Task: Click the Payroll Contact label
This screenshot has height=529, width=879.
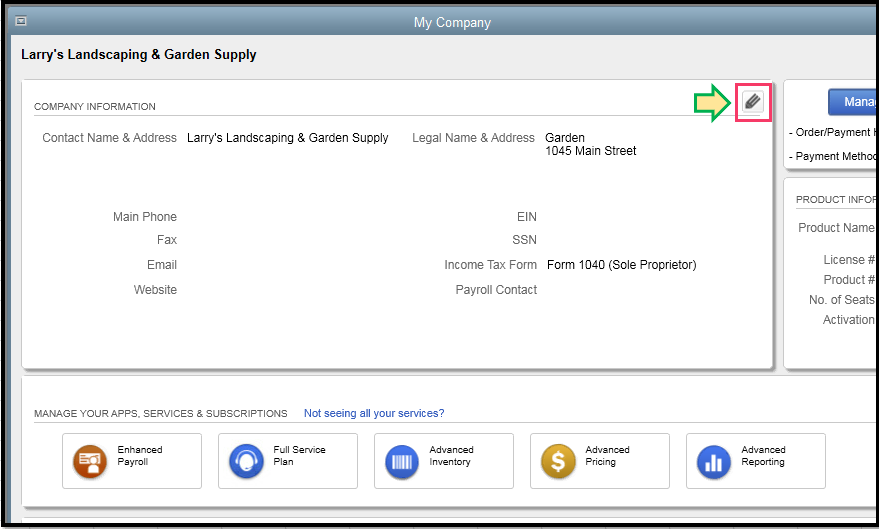Action: [496, 290]
